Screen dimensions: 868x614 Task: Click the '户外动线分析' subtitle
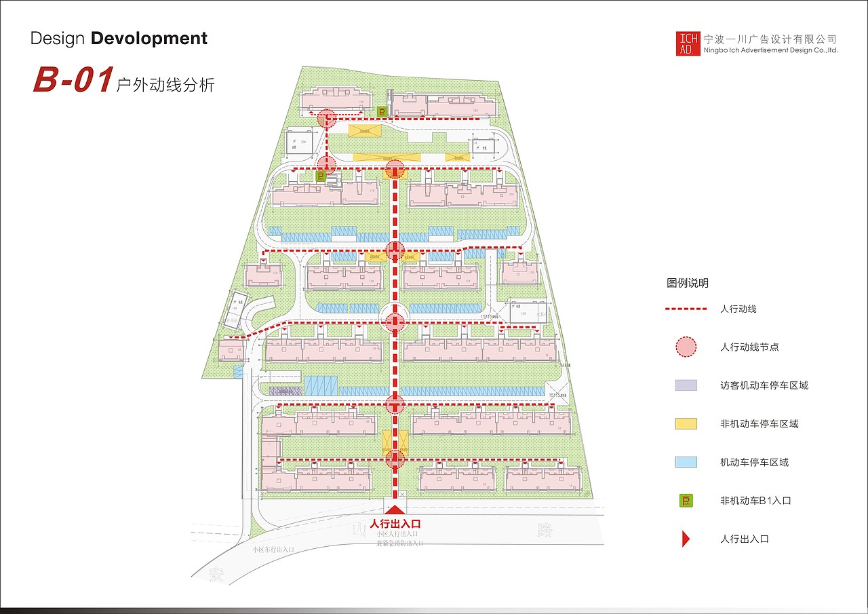tap(165, 85)
